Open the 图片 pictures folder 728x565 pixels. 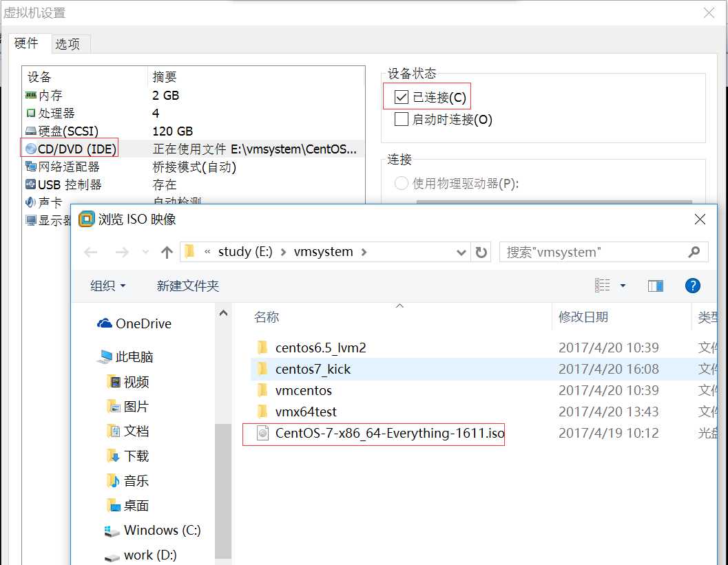[128, 406]
